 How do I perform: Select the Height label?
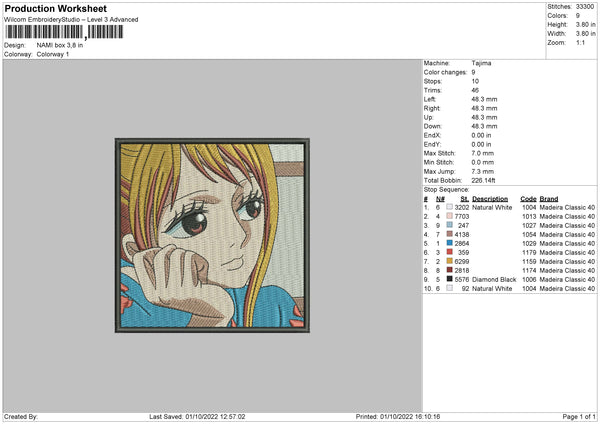click(x=558, y=24)
